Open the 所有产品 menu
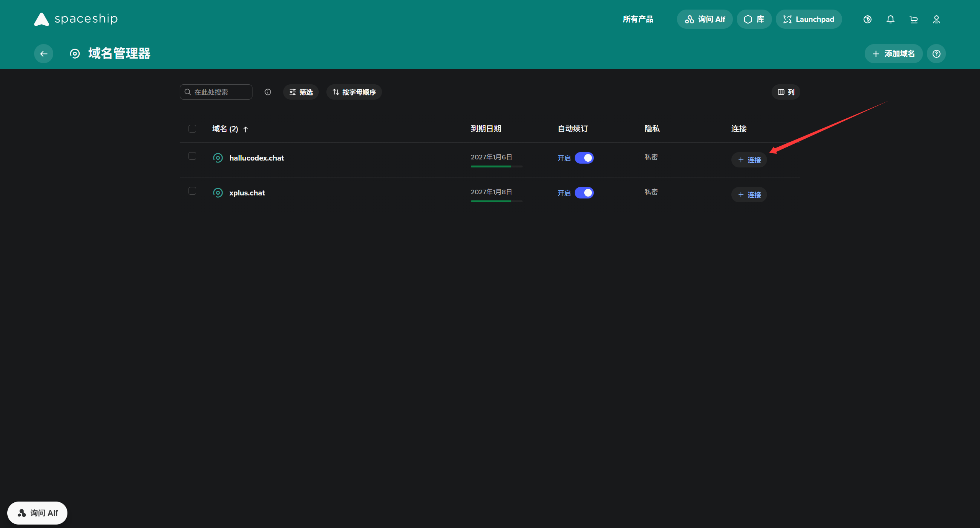 click(x=638, y=19)
